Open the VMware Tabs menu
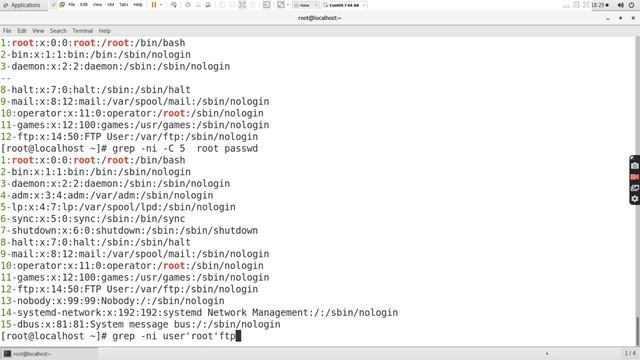 pos(124,5)
